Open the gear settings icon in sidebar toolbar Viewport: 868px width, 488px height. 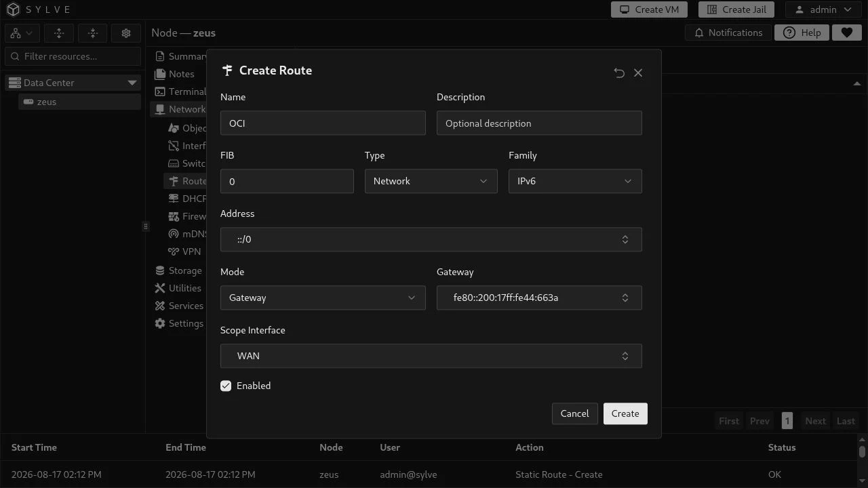click(126, 33)
